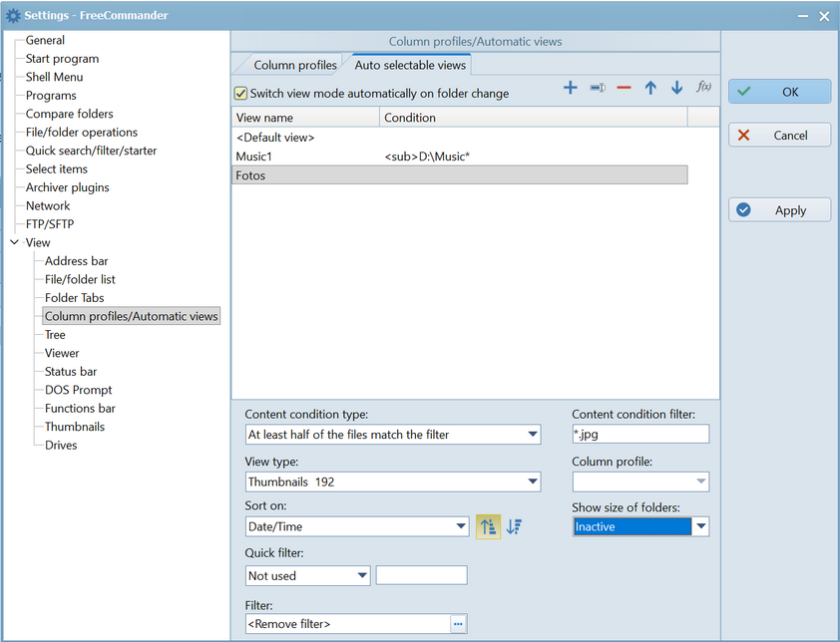Delete selected view with red minus icon
The image size is (840, 642).
tap(624, 88)
